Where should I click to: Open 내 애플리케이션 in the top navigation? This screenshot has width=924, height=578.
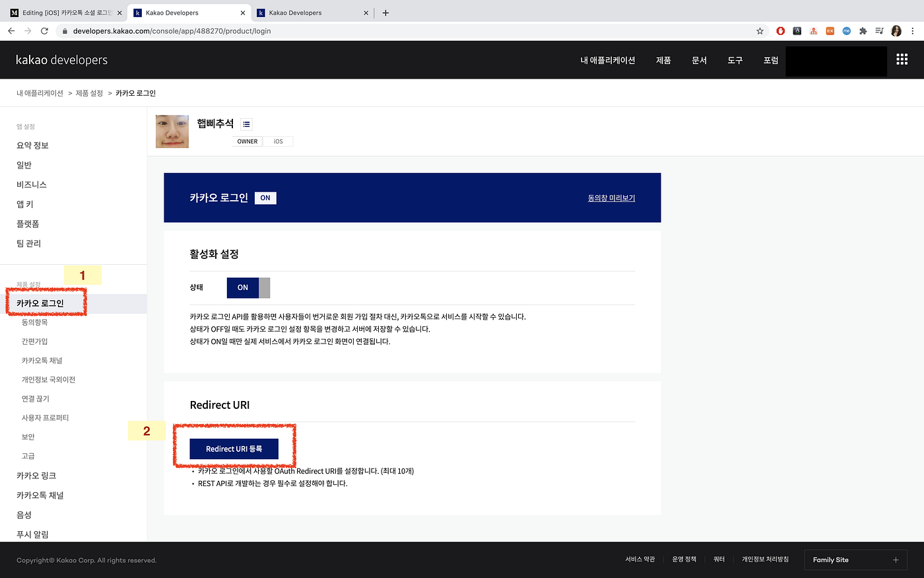(x=608, y=60)
